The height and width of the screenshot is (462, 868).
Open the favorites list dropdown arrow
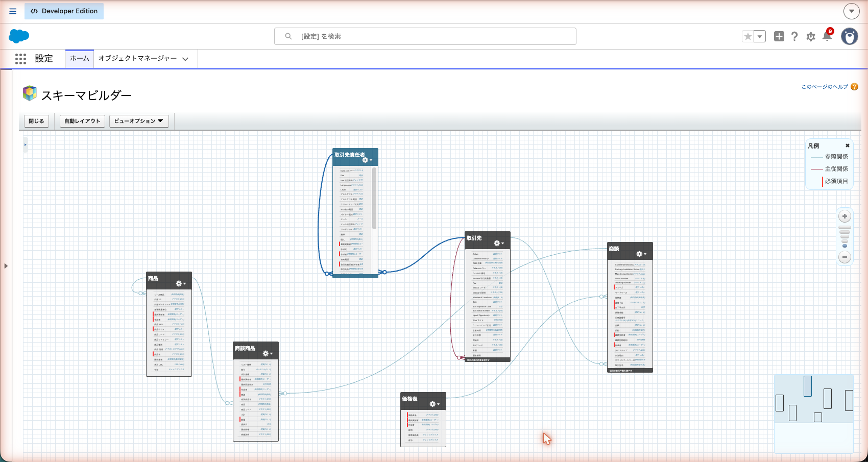[x=760, y=36]
